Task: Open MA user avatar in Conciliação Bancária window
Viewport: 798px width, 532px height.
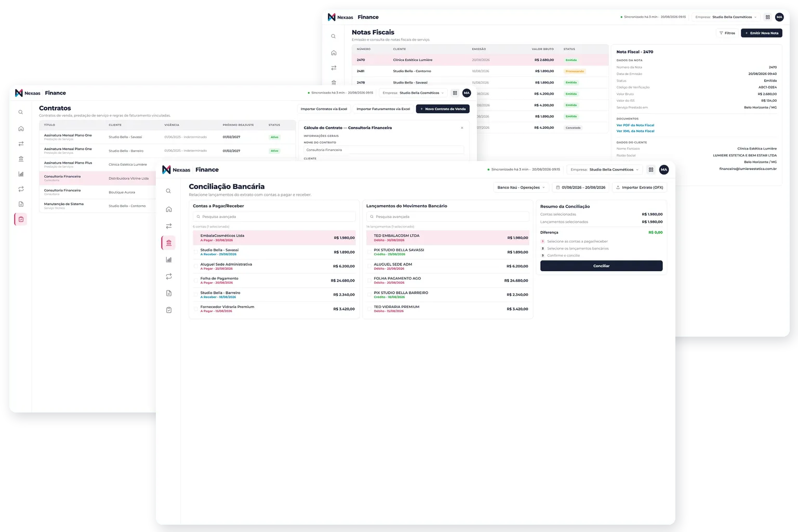Action: [x=664, y=170]
